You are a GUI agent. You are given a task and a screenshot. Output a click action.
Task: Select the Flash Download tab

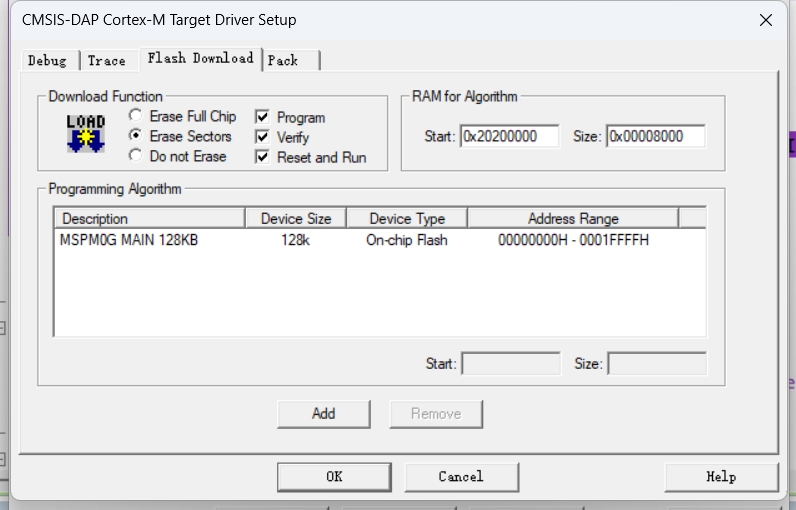200,59
